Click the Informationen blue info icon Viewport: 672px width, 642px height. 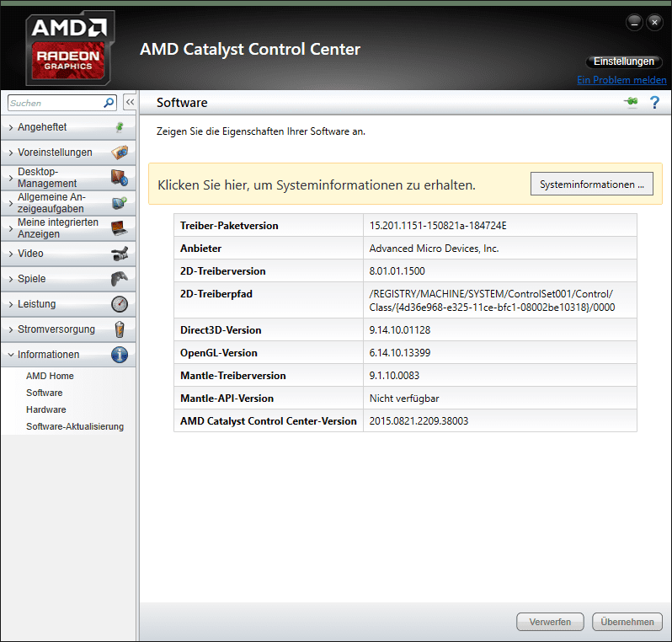[120, 355]
